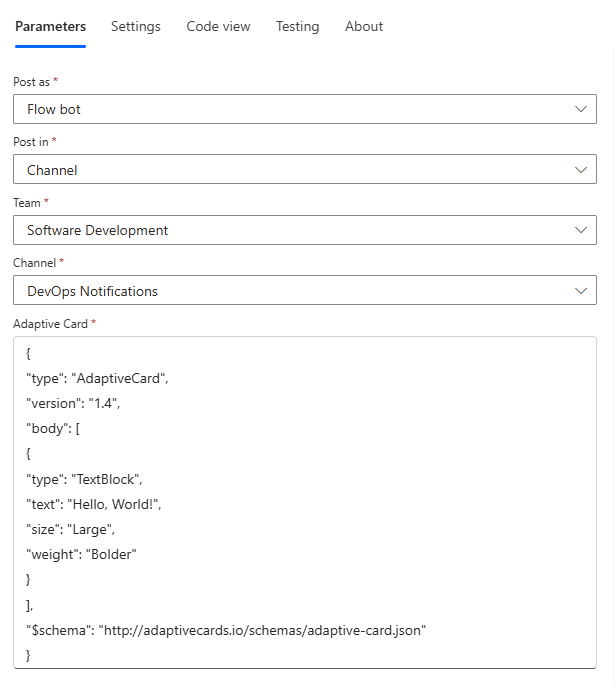The image size is (615, 687).
Task: Switch to the Settings tab
Action: click(x=135, y=27)
